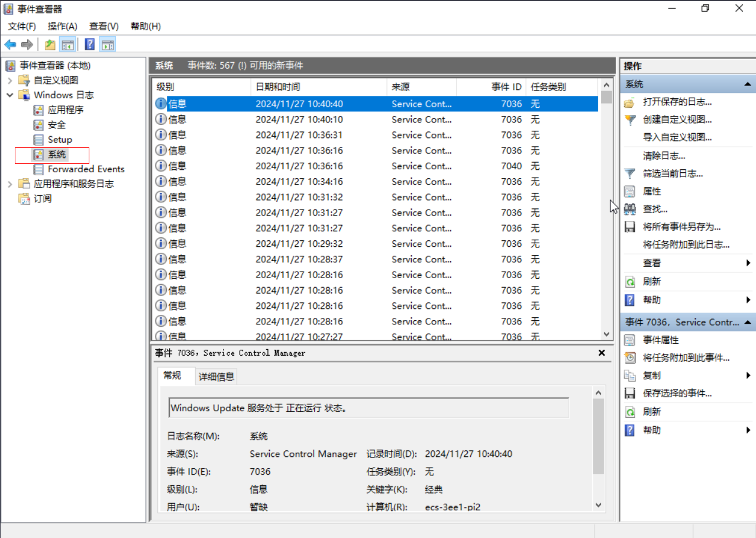This screenshot has height=538, width=756.
Task: Click 将所有事件另存为... save action
Action: pos(682,227)
